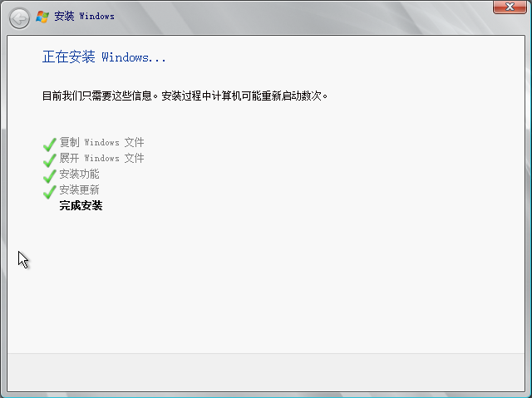Select the bold 完成安装 step text

point(81,206)
